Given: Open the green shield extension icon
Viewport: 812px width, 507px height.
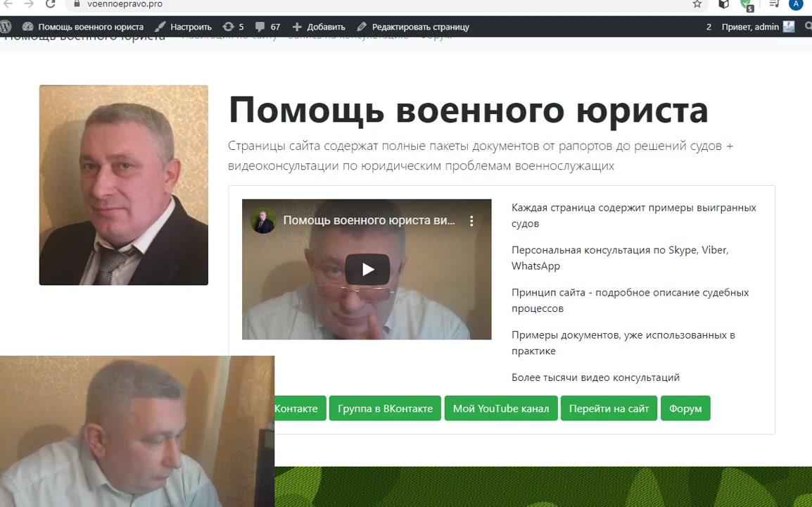Looking at the screenshot, I should (x=747, y=5).
